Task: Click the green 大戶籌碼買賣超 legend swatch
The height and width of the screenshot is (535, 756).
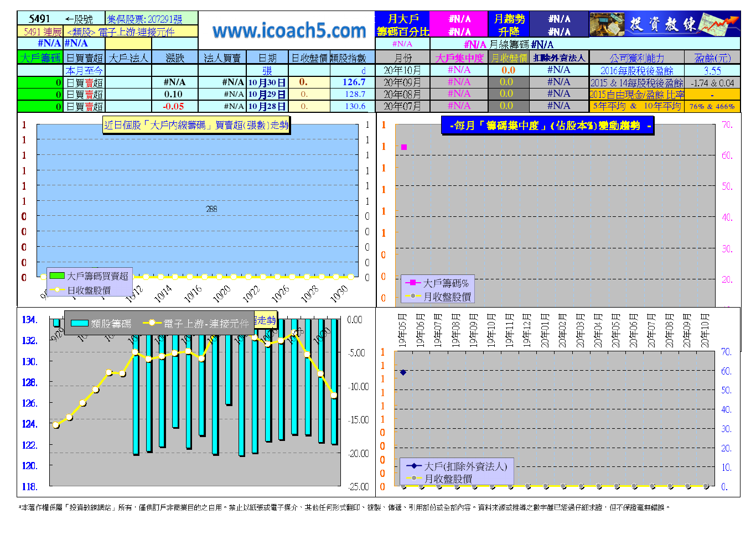Action: point(56,276)
